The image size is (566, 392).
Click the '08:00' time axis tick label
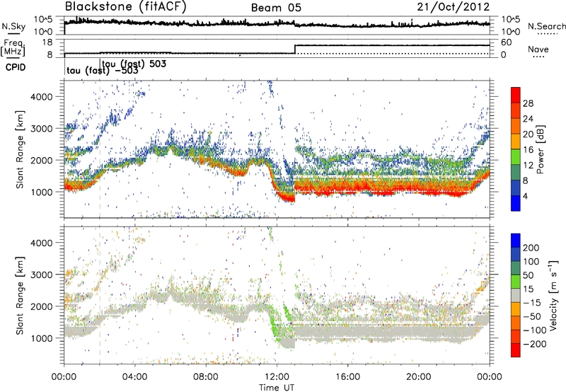tap(206, 377)
